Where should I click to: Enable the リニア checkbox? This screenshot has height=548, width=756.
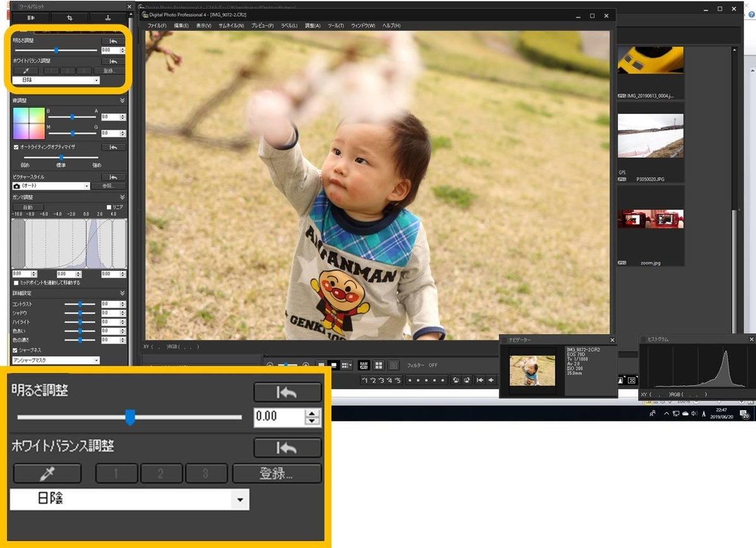[x=108, y=207]
